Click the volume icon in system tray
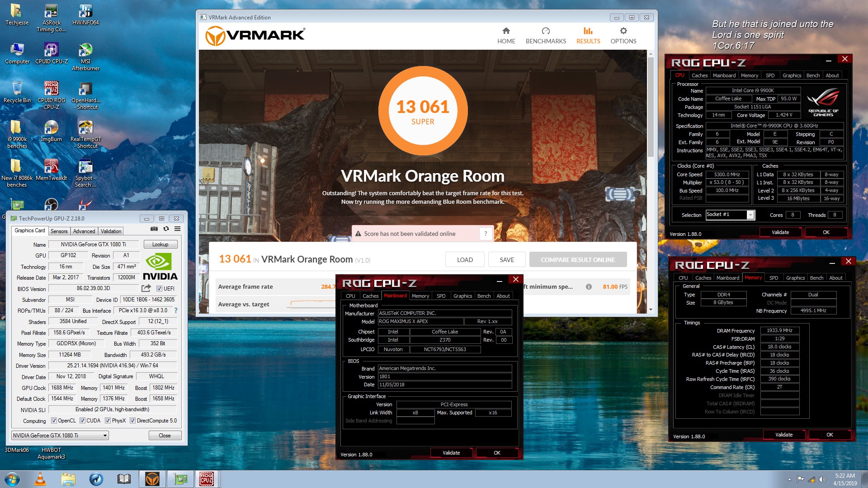Image resolution: width=868 pixels, height=488 pixels. [x=822, y=479]
